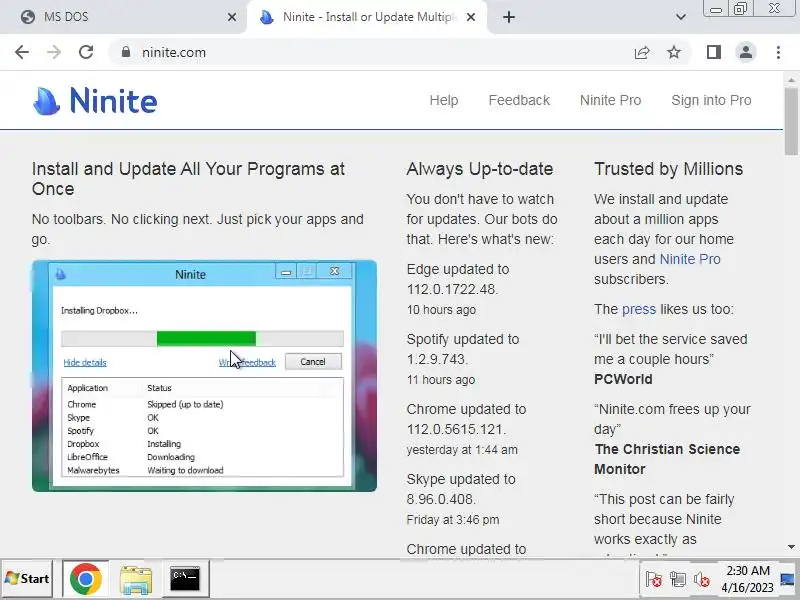Click 'Edge updated to 112.0.1722.48.' text

pyautogui.click(x=458, y=279)
